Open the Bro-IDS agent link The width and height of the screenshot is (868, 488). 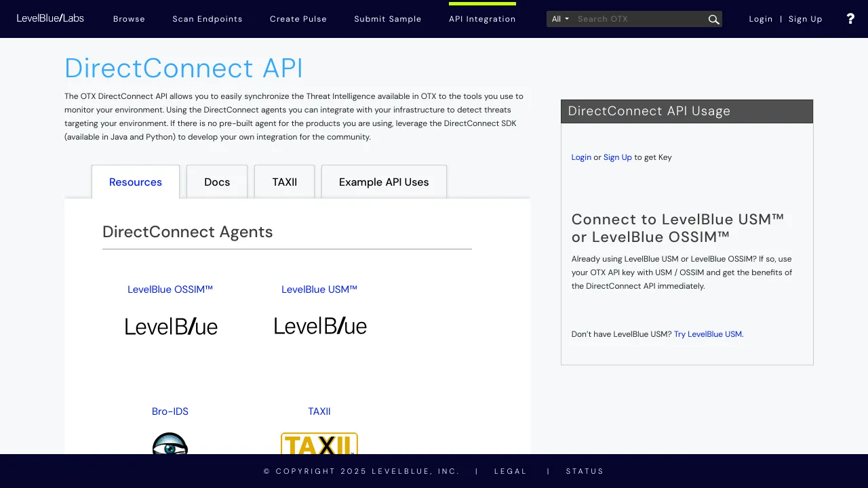(x=170, y=411)
